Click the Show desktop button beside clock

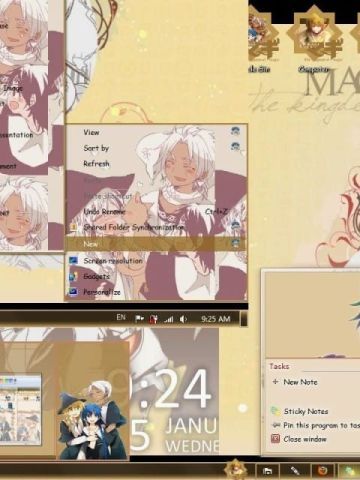[x=244, y=319]
